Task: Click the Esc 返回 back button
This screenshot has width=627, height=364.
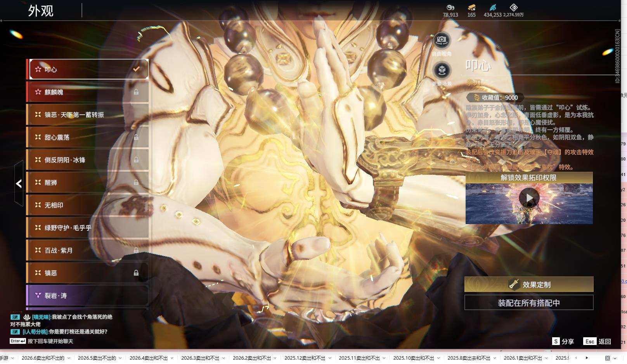Action: (x=597, y=341)
